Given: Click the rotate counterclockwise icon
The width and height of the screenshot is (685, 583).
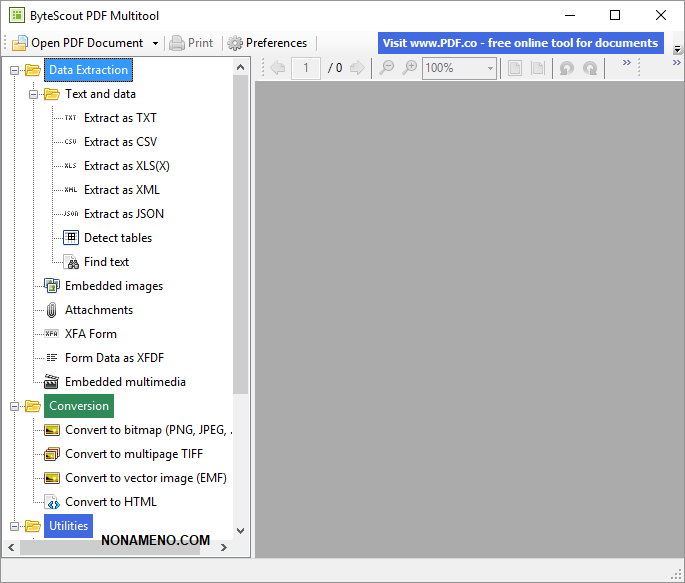Looking at the screenshot, I should 567,68.
